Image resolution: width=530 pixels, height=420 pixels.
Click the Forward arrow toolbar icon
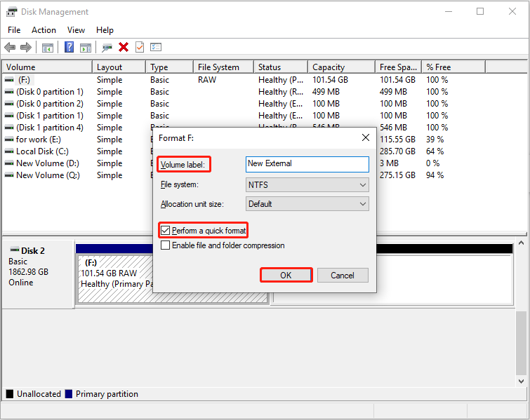pyautogui.click(x=26, y=47)
